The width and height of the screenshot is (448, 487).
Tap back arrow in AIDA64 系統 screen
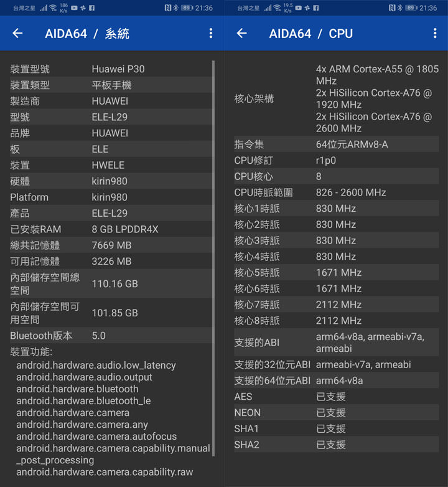17,33
